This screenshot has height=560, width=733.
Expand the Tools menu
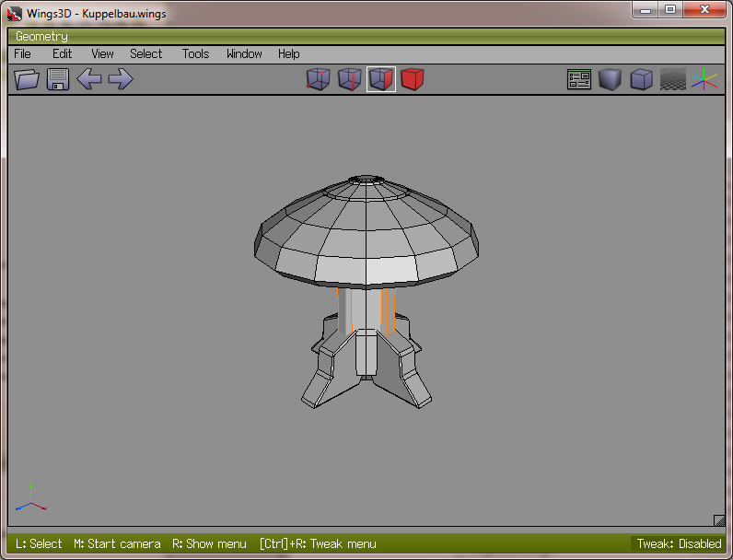195,53
